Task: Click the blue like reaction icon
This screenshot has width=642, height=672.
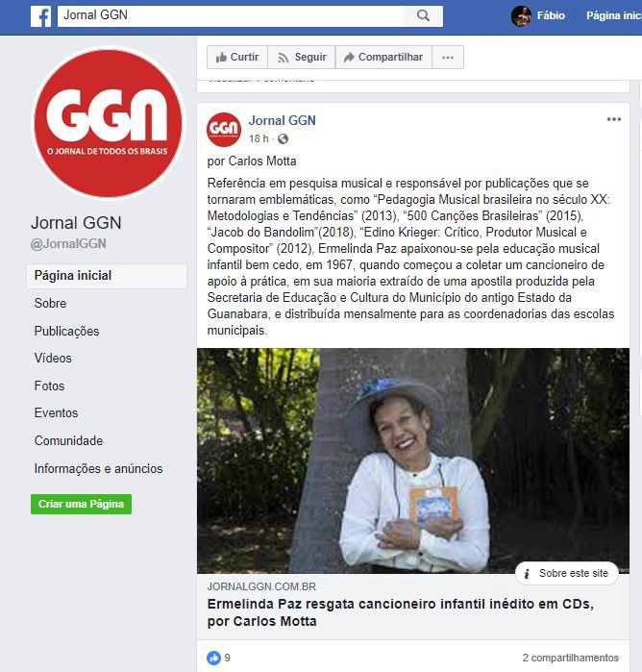Action: pyautogui.click(x=214, y=658)
